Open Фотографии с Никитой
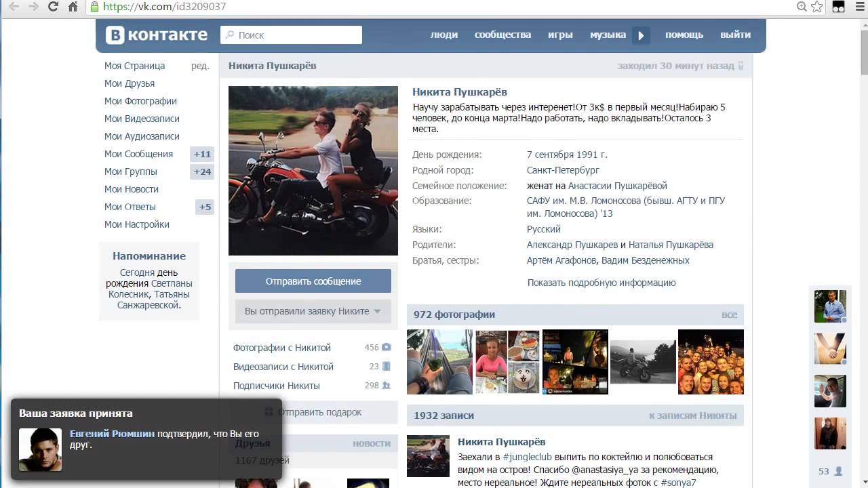The image size is (868, 488). [x=282, y=348]
